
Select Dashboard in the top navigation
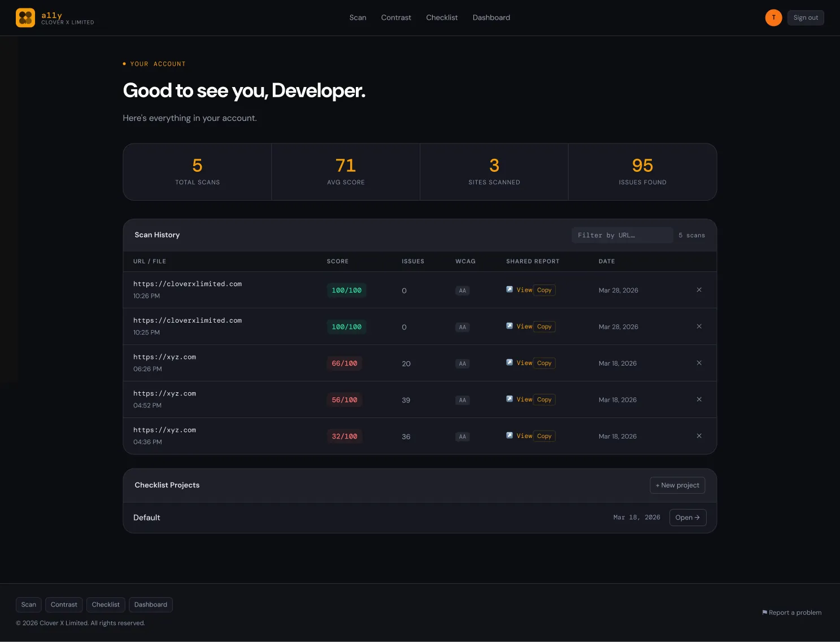[x=491, y=18]
